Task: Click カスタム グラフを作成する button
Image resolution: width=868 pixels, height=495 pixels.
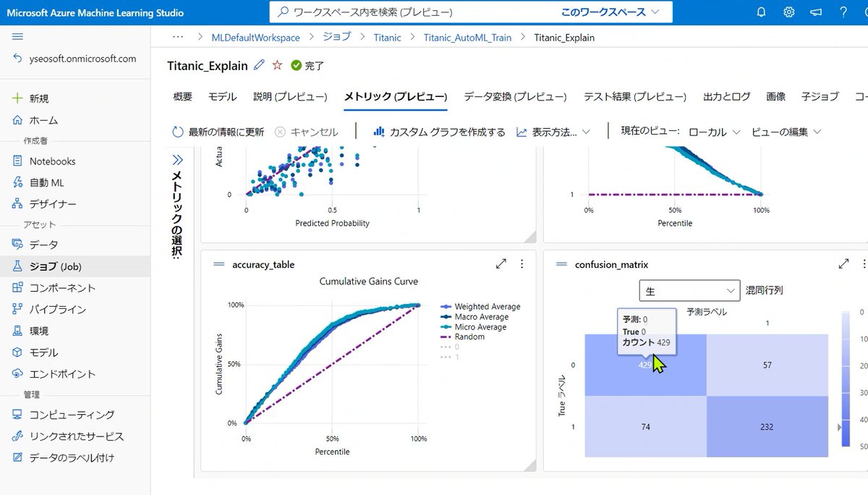Action: coord(439,132)
